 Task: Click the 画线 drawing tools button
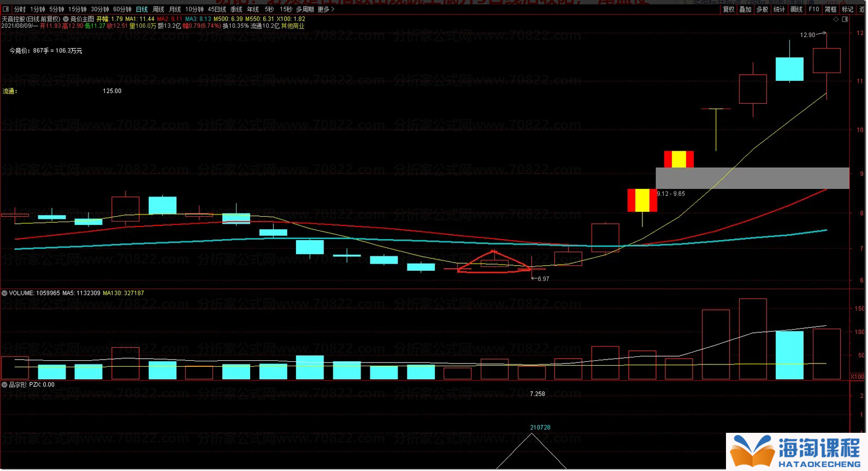pyautogui.click(x=797, y=9)
